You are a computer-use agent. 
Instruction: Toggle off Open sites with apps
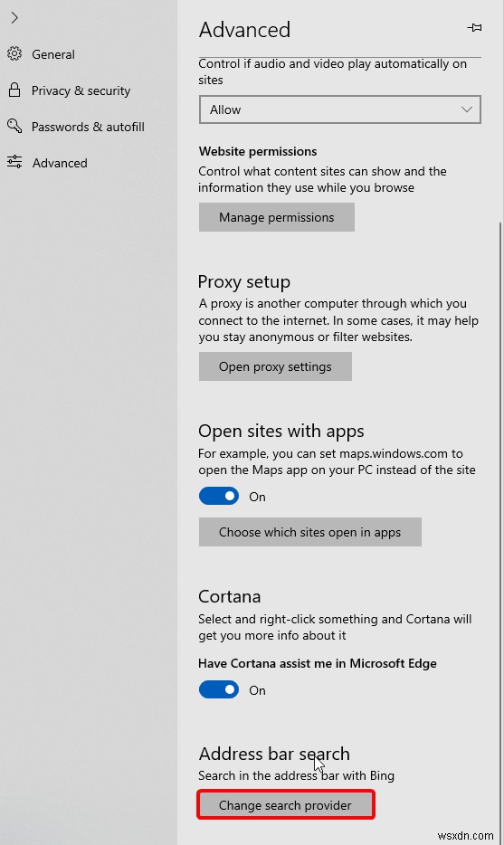(x=219, y=497)
